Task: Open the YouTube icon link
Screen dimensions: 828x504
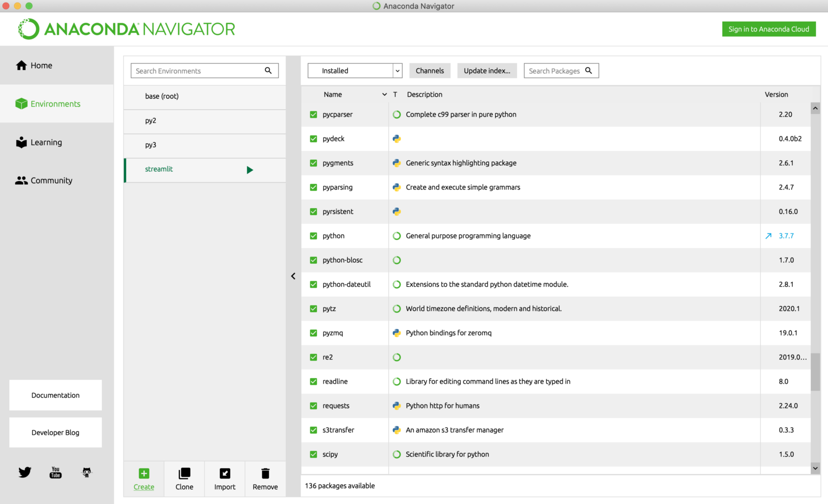Action: click(x=55, y=472)
